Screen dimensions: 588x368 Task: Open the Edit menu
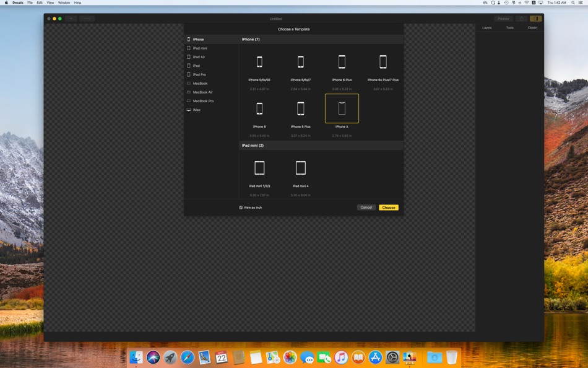click(40, 2)
